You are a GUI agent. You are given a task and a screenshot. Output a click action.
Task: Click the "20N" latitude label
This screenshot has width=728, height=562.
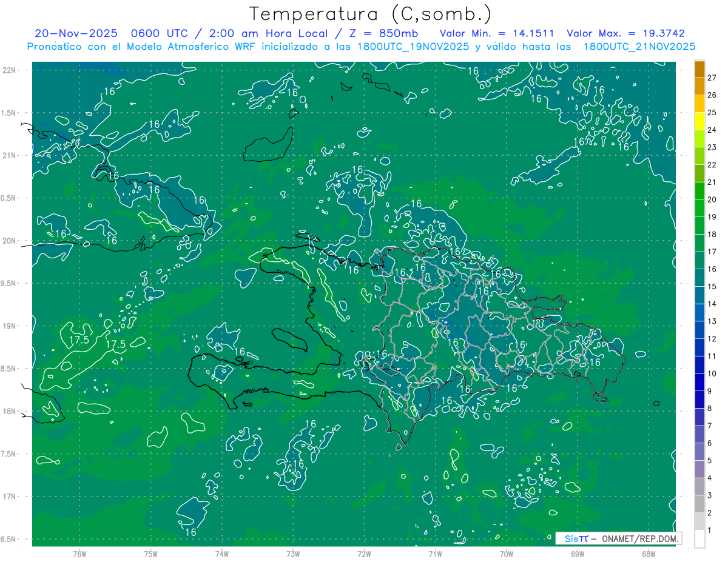[x=10, y=241]
